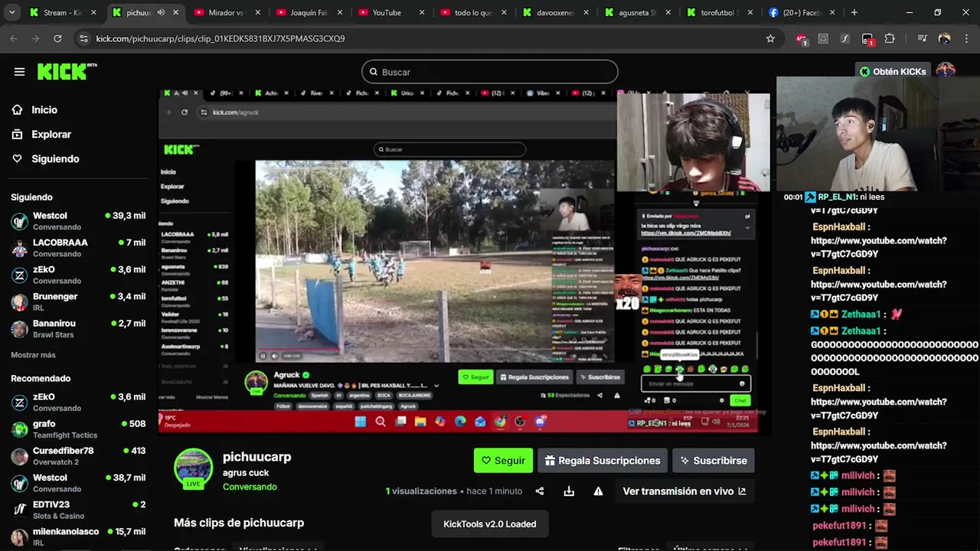980x551 pixels.
Task: Go back with browser back arrow
Action: pos(14,38)
